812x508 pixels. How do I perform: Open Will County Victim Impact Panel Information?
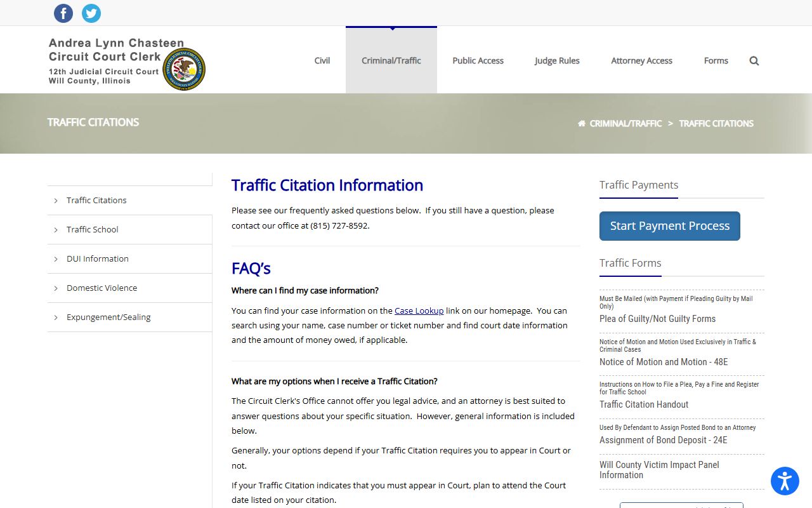click(x=659, y=470)
